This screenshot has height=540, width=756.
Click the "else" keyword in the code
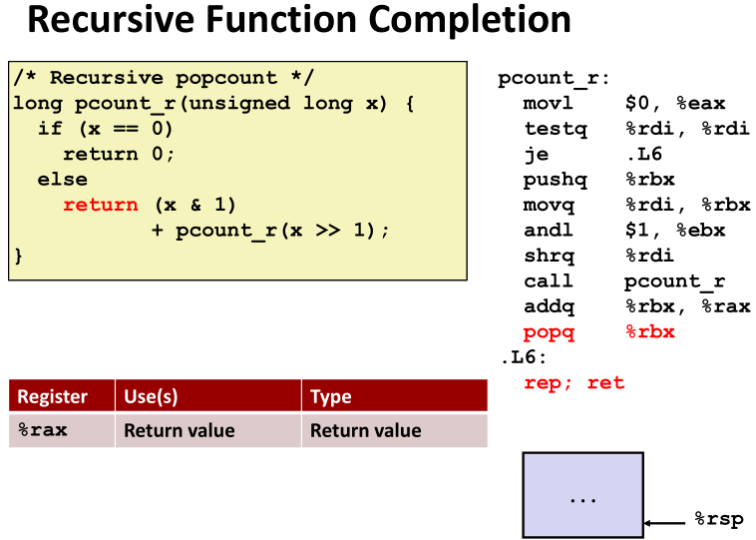coord(63,180)
